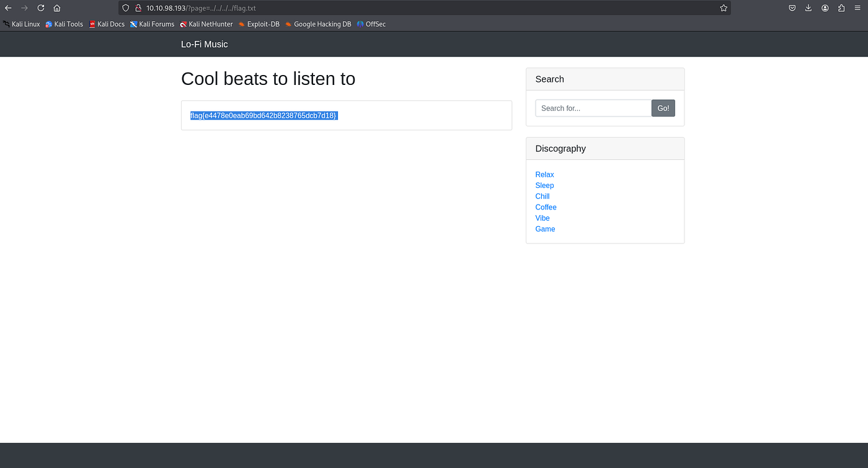This screenshot has height=468, width=868.
Task: Save this page to Pocket
Action: click(x=792, y=8)
